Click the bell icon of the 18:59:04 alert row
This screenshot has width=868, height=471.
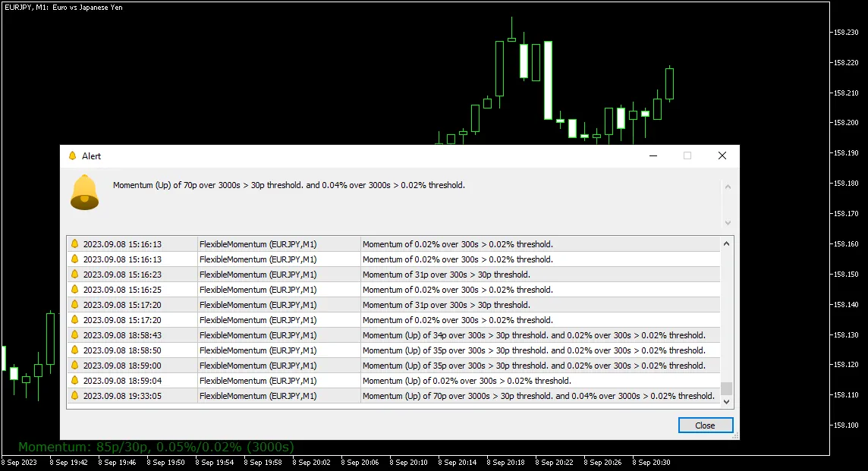pos(74,381)
